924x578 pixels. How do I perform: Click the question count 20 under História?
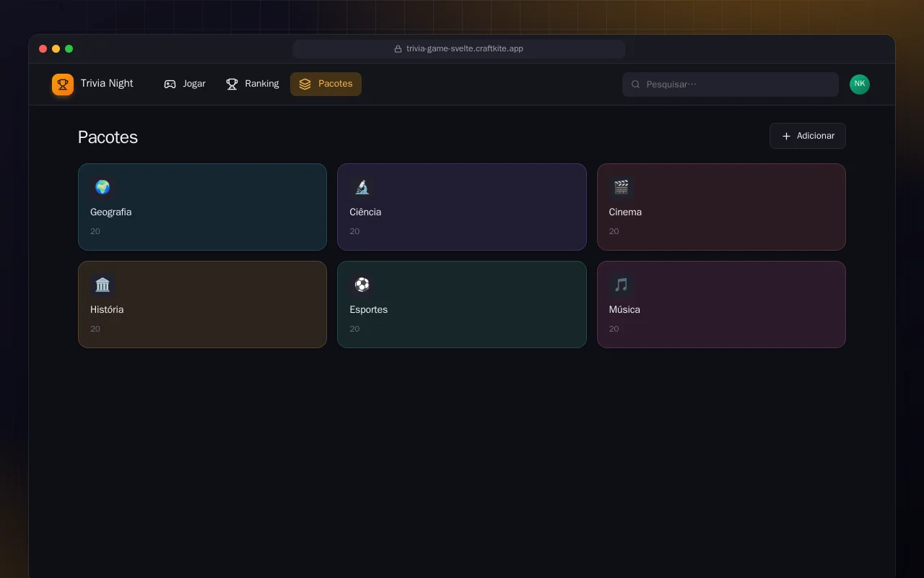pyautogui.click(x=95, y=329)
